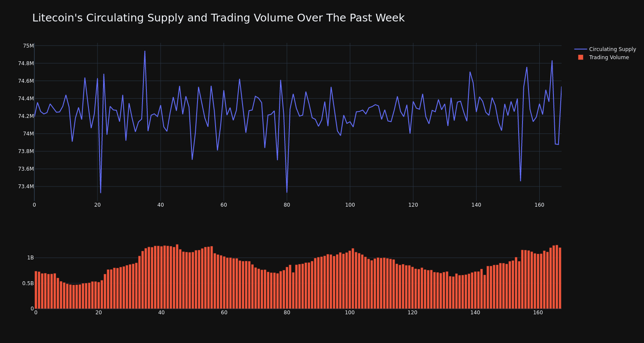Toggle the Circulating Supply legend entry
The height and width of the screenshot is (343, 644).
[605, 49]
